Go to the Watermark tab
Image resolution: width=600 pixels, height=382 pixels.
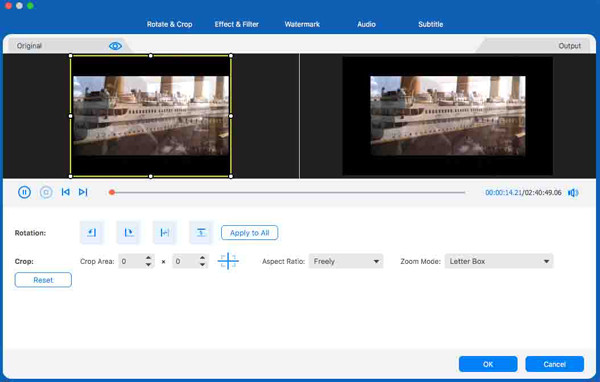(302, 24)
